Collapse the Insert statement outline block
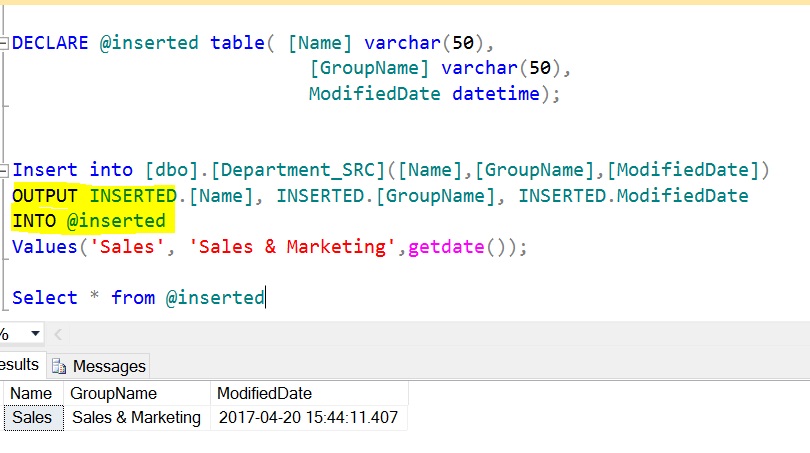This screenshot has height=453, width=810. 6,169
